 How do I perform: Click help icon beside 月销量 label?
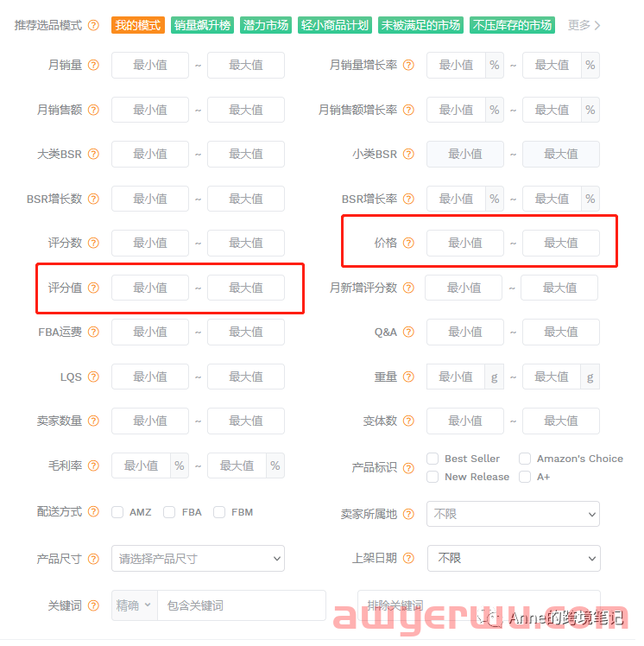93,65
